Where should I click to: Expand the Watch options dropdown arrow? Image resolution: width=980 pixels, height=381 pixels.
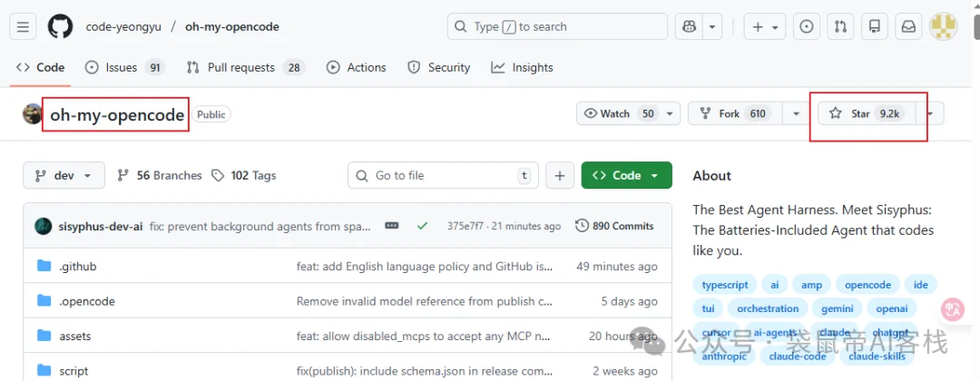pos(671,113)
